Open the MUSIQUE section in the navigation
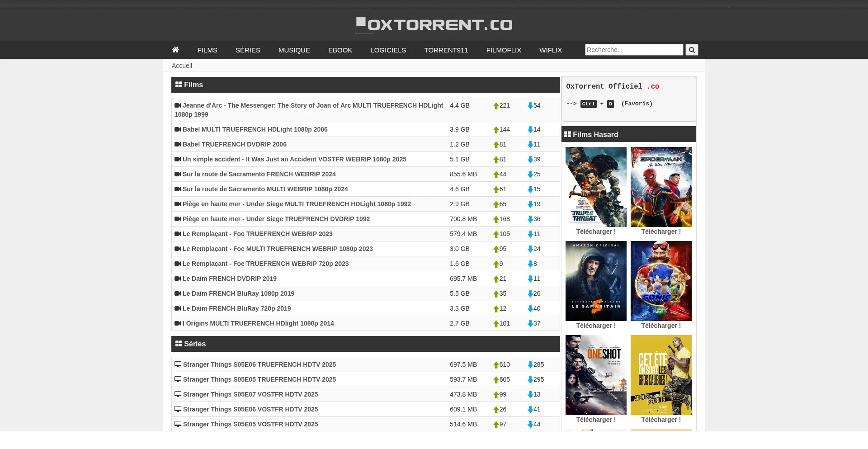The image size is (868, 449). pyautogui.click(x=294, y=50)
